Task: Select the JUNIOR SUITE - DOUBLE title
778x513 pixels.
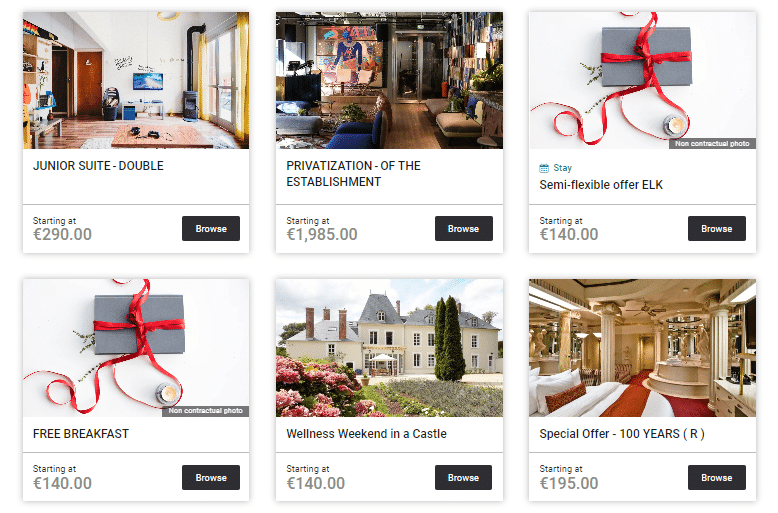Action: [98, 166]
